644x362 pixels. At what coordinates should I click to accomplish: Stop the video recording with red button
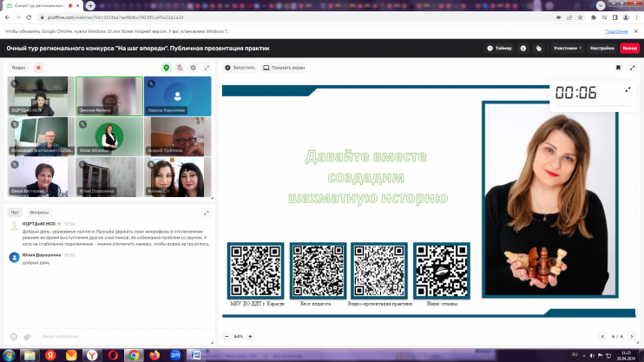pyautogui.click(x=38, y=67)
